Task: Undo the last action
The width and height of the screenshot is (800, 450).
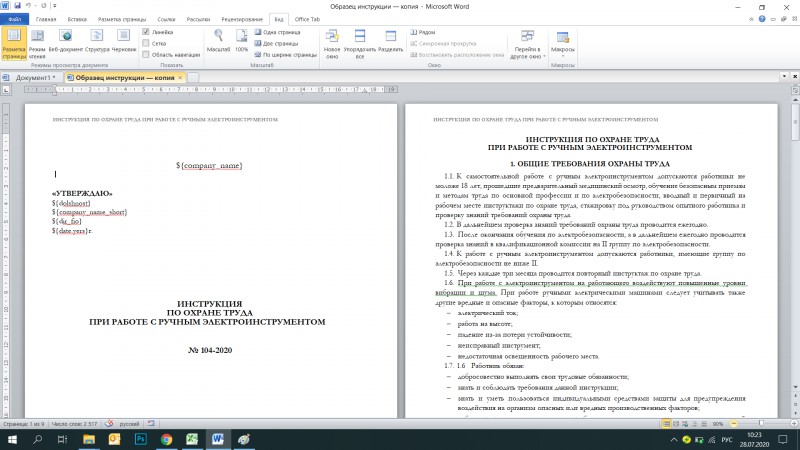Action: (x=29, y=6)
